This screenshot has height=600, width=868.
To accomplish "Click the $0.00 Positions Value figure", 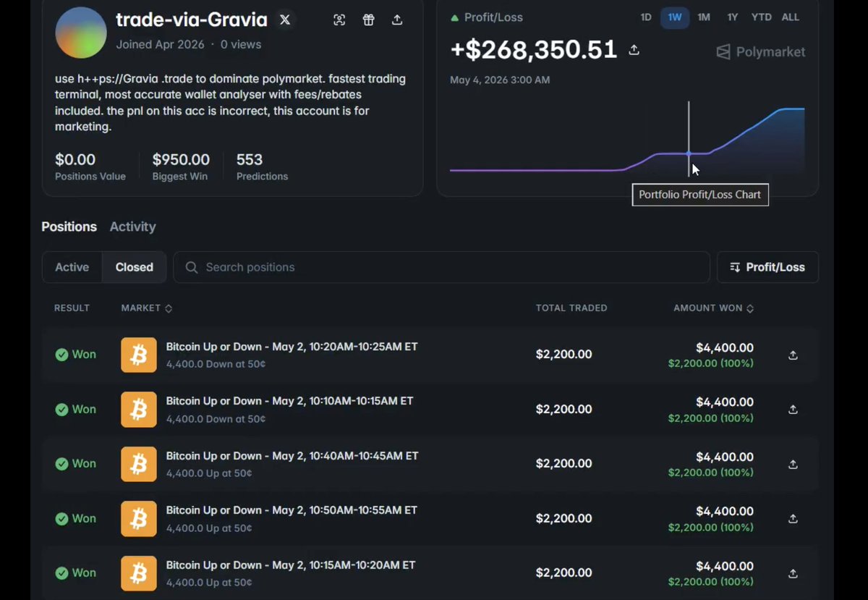I will click(x=75, y=159).
